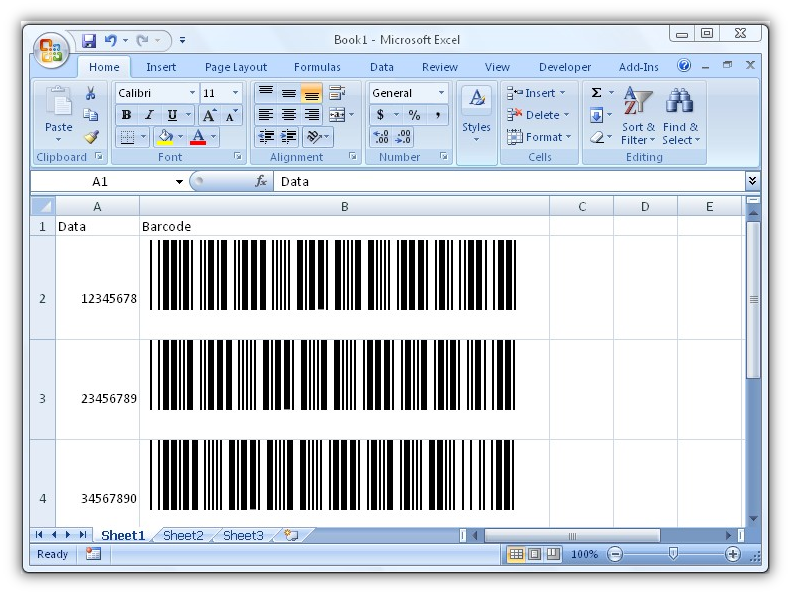The height and width of the screenshot is (595, 791).
Task: Align text to the right
Action: click(x=311, y=115)
